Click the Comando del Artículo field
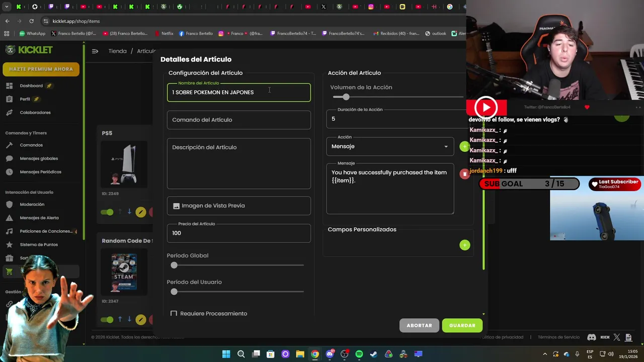 pyautogui.click(x=239, y=120)
